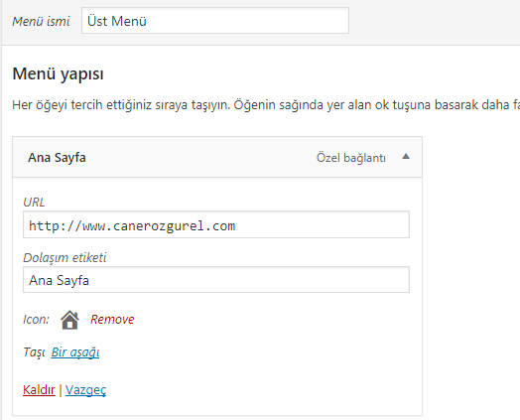Click the Menü ismi label
This screenshot has height=420, width=520.
[41, 21]
